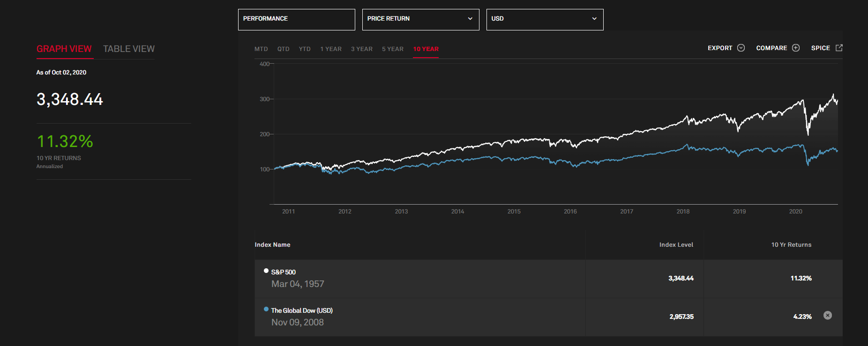The image size is (868, 346).
Task: Open the PERFORMANCE dropdown
Action: (297, 20)
